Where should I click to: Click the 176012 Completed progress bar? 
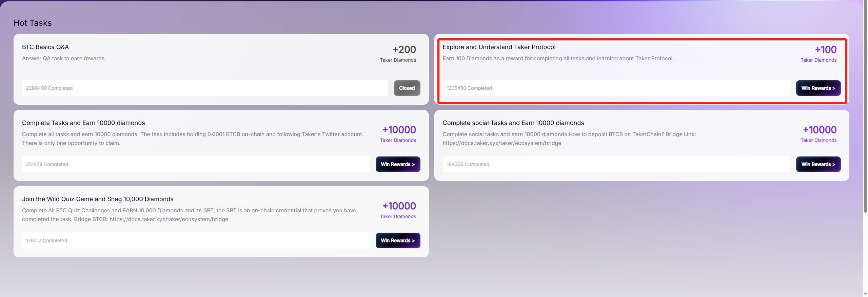point(196,240)
